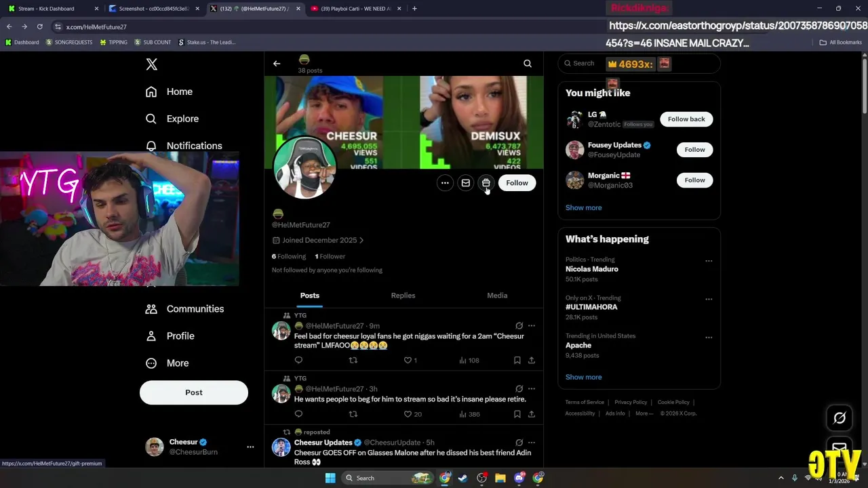Open the 6 Following list
The height and width of the screenshot is (488, 868).
point(289,257)
